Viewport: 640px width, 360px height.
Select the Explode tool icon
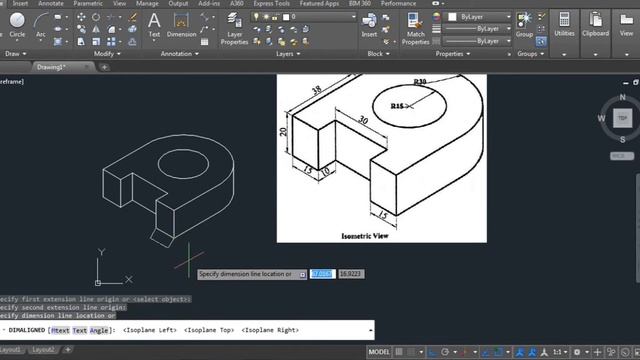click(x=132, y=29)
